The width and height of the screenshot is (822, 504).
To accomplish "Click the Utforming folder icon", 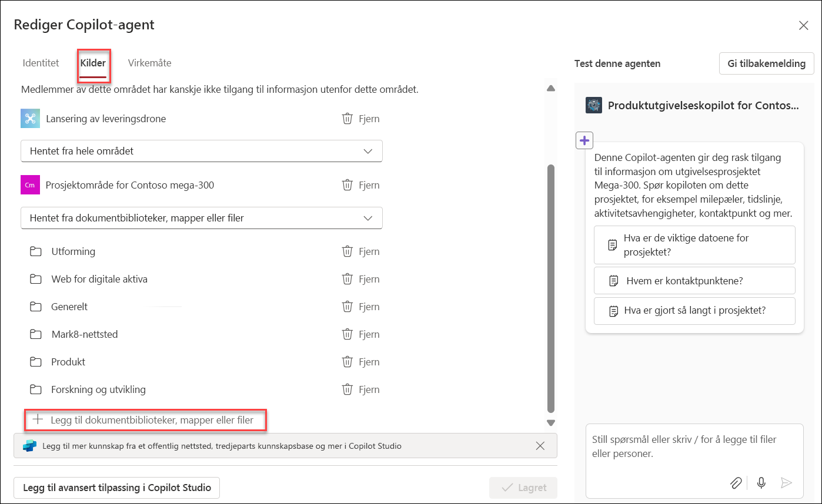I will [36, 251].
